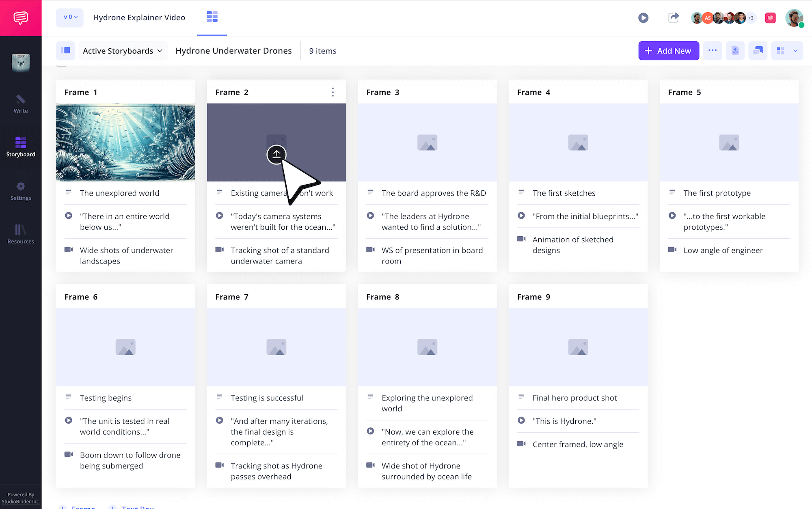The image size is (812, 509).
Task: Click the more options ellipsis icon
Action: pos(713,50)
